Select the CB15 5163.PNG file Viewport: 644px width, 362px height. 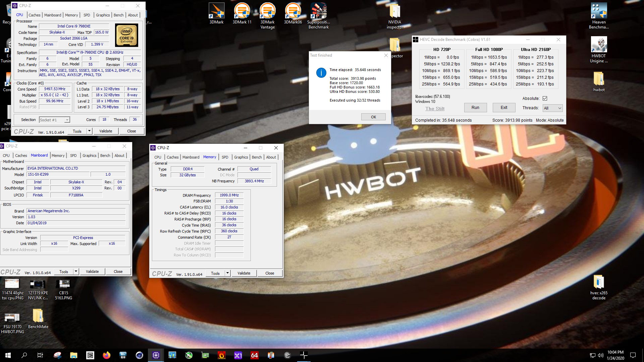tap(63, 290)
